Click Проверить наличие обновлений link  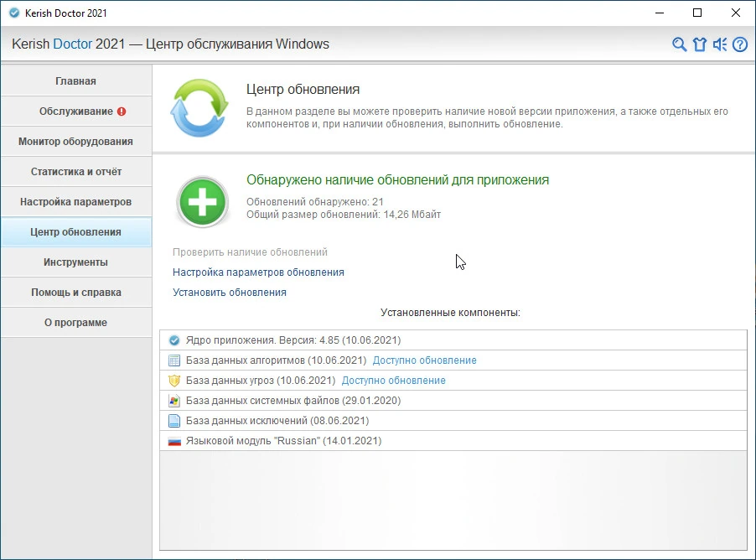250,252
